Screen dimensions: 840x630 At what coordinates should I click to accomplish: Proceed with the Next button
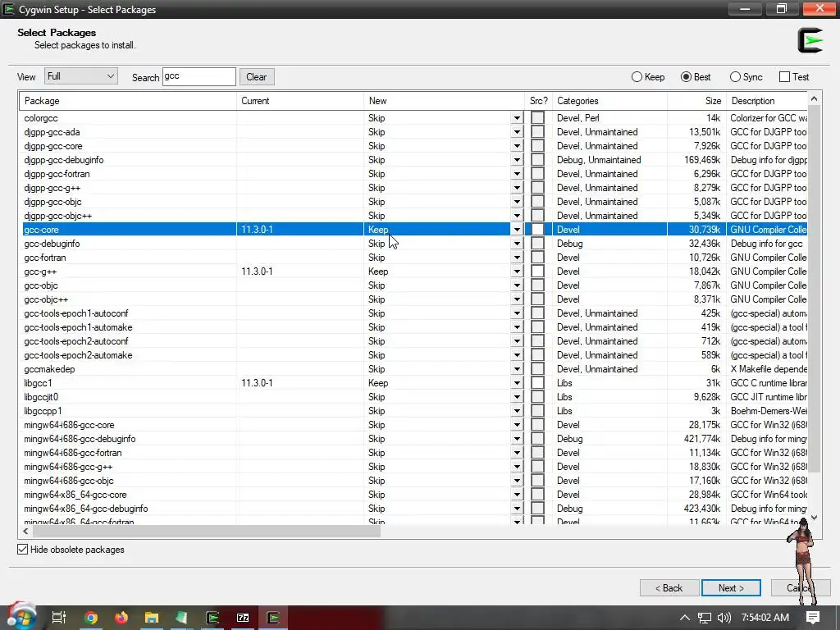point(731,587)
